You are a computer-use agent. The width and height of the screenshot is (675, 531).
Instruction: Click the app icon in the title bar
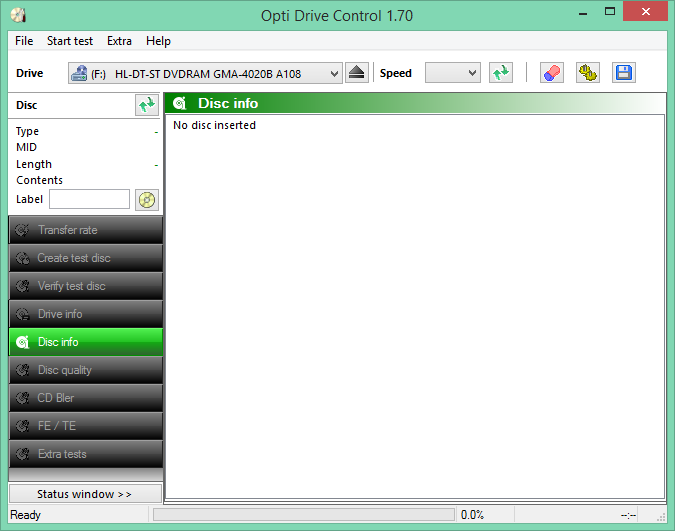pos(18,16)
